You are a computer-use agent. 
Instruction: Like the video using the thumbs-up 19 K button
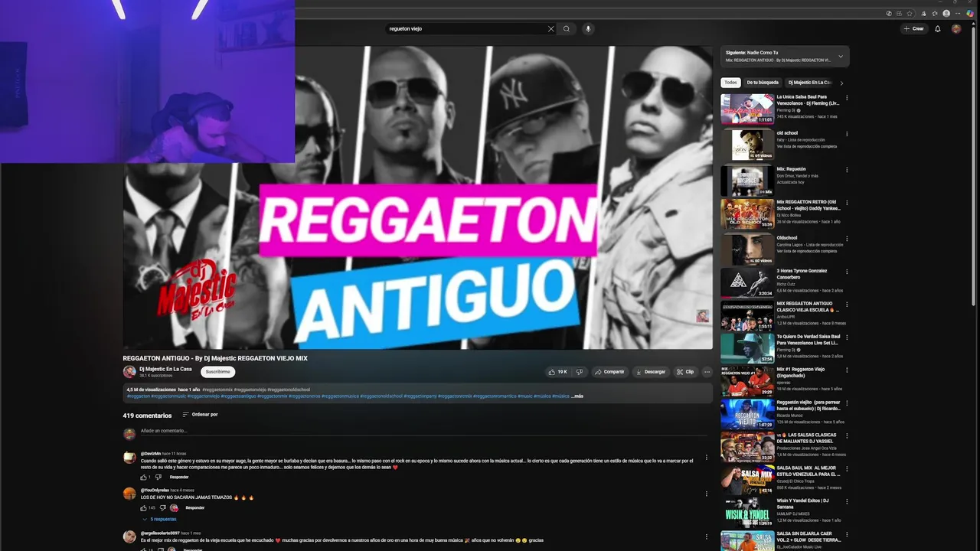(x=557, y=372)
